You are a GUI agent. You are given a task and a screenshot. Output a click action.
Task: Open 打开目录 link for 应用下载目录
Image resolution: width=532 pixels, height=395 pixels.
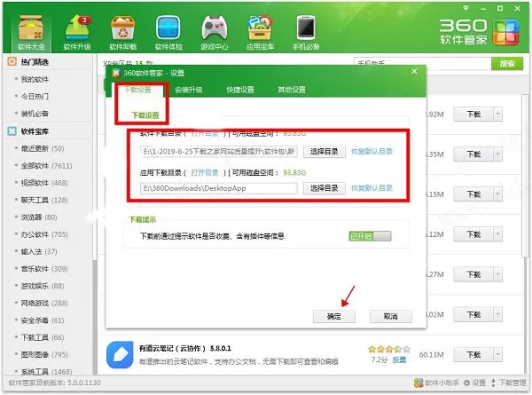205,172
